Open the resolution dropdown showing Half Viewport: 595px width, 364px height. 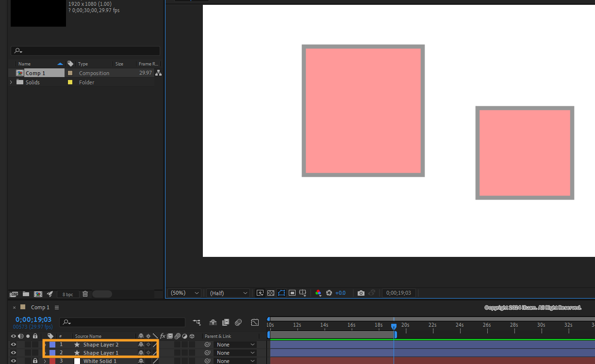pyautogui.click(x=228, y=293)
